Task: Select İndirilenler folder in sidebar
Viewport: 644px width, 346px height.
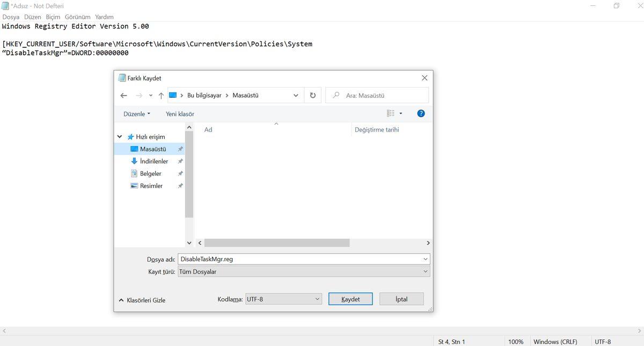Action: (153, 161)
